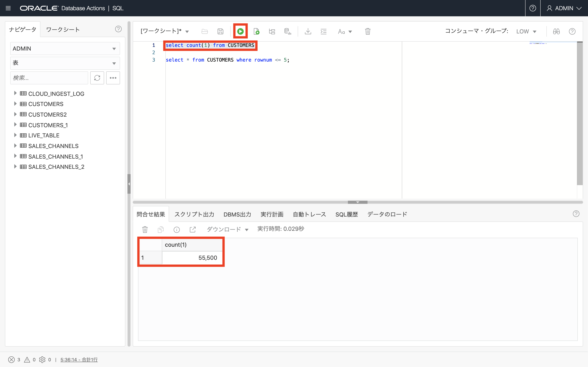This screenshot has width=588, height=367.
Task: Click the trash Clear worksheet icon
Action: coord(368,31)
